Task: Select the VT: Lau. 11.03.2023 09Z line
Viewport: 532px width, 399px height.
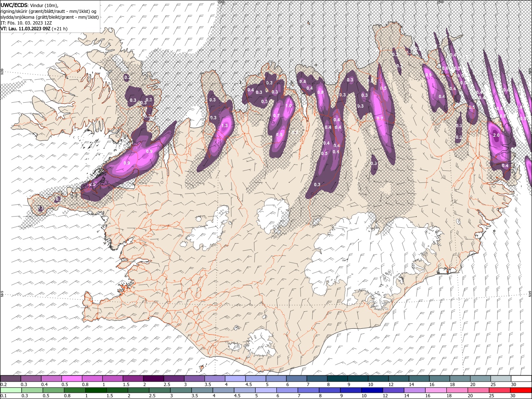Action: pos(26,29)
